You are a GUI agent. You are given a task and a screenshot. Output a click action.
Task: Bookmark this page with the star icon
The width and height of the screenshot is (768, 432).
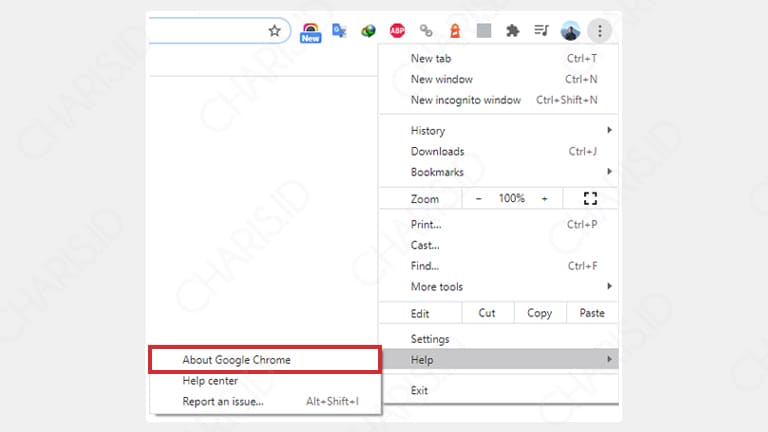(x=274, y=31)
